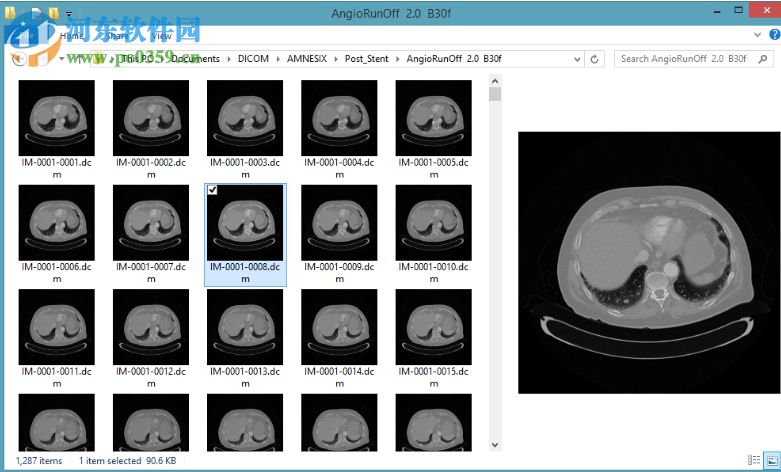Select thumbnail IM-0001-0014.dcm
The height and width of the screenshot is (472, 781).
[x=339, y=327]
